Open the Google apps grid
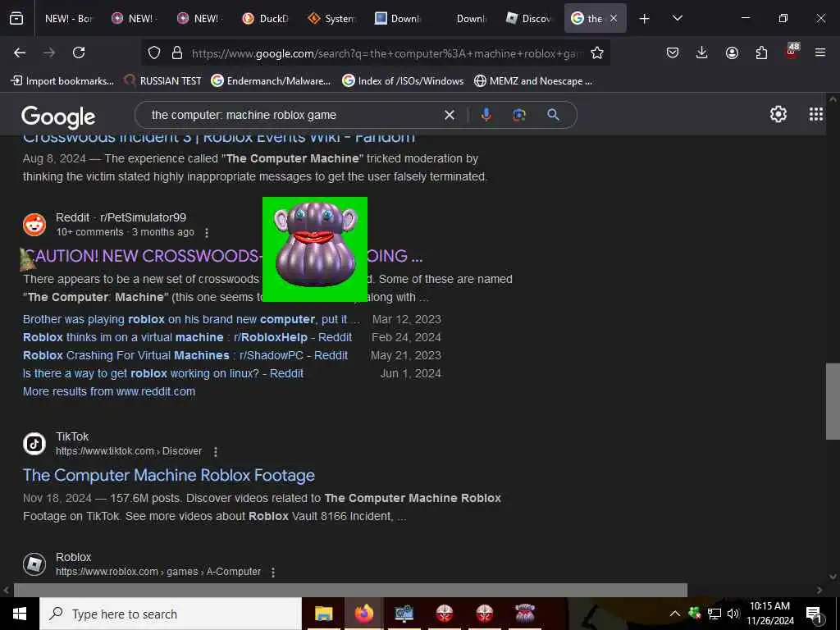Screen dimensions: 840x630 tap(816, 114)
